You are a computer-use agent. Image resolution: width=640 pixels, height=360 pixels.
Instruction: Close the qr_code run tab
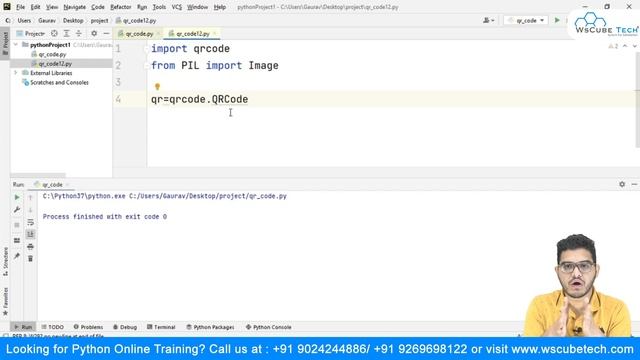point(68,185)
